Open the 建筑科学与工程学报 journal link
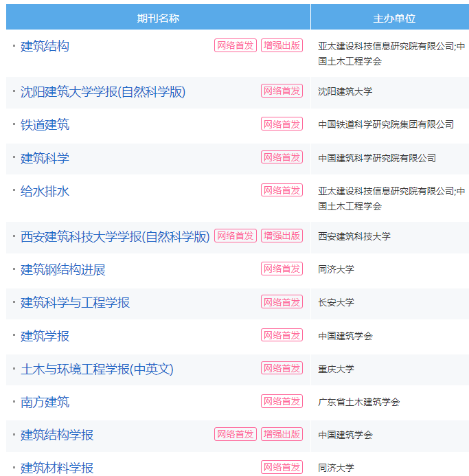Screen dimensions: 469x476 pyautogui.click(x=75, y=303)
